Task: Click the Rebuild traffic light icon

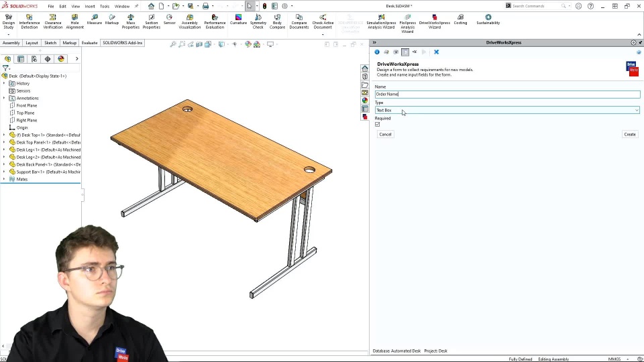Action: tap(264, 6)
